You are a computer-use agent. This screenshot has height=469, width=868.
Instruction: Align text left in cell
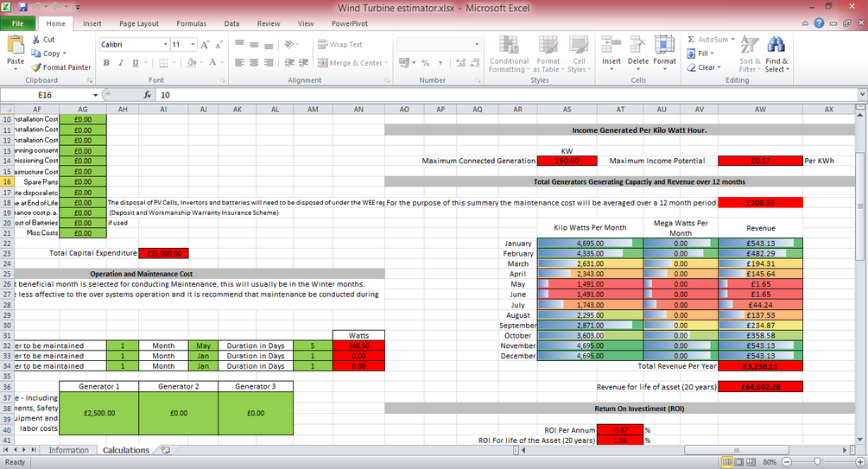coord(239,62)
